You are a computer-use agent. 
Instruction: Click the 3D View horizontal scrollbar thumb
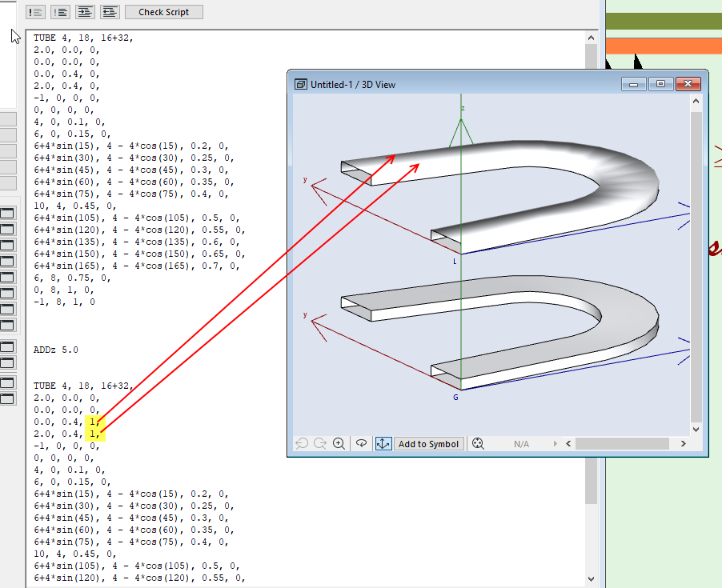pyautogui.click(x=622, y=443)
